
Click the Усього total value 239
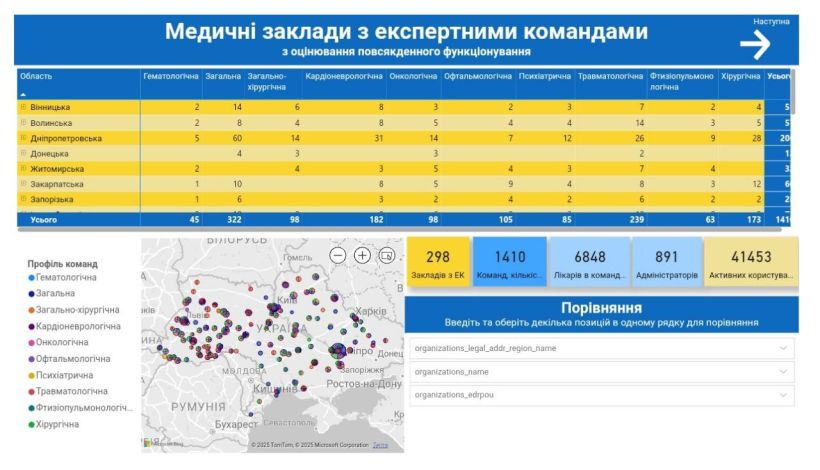tap(636, 220)
